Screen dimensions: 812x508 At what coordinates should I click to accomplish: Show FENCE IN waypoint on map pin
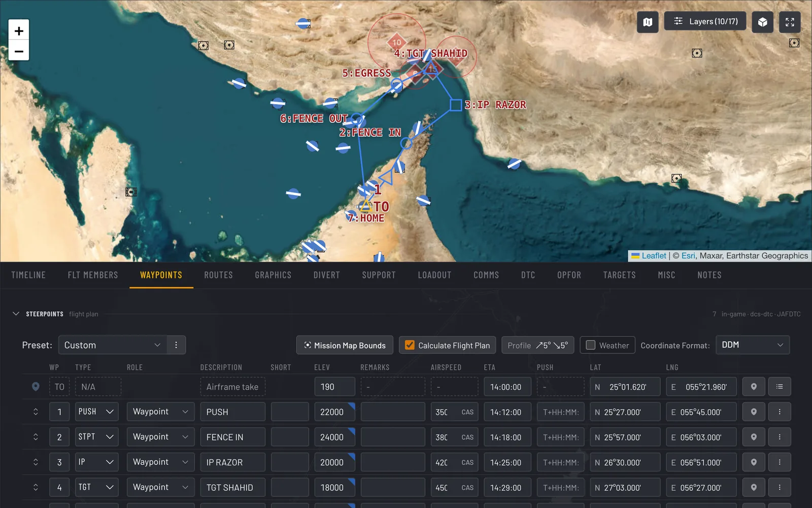click(754, 437)
